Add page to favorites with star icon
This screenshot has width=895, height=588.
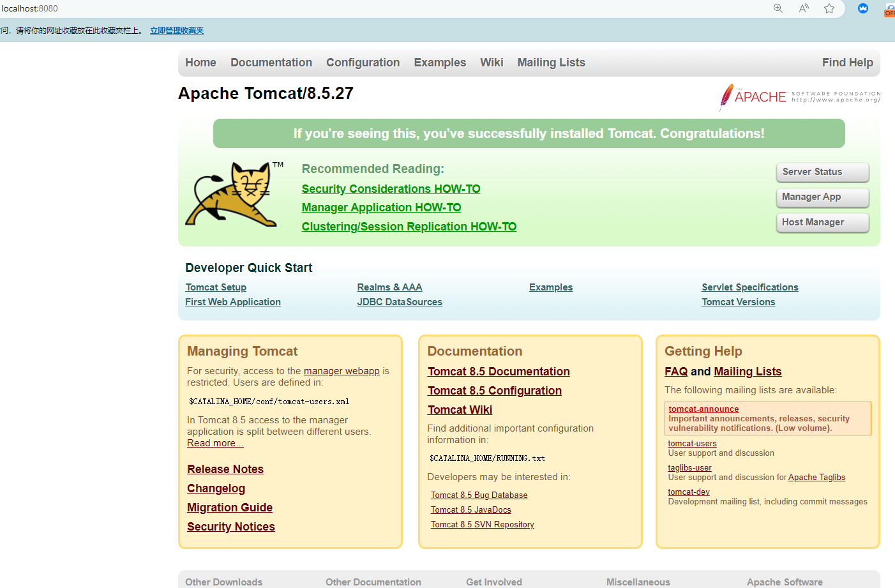829,8
